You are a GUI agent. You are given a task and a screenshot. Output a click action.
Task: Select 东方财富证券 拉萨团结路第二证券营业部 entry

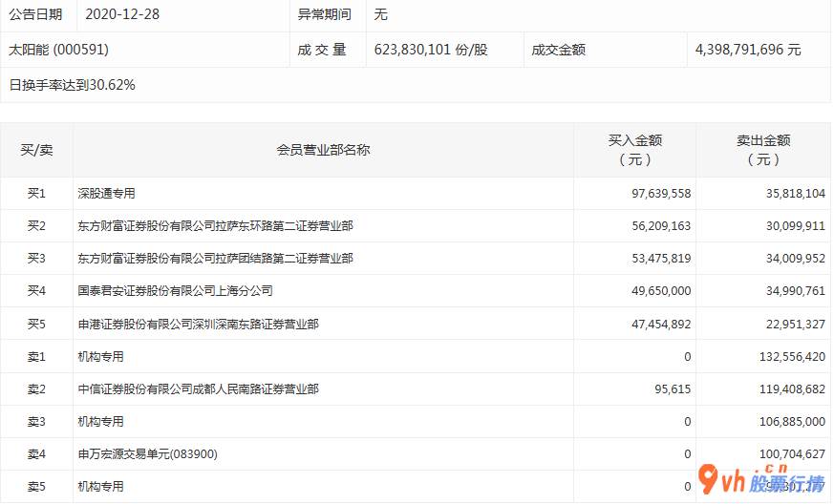(x=215, y=259)
